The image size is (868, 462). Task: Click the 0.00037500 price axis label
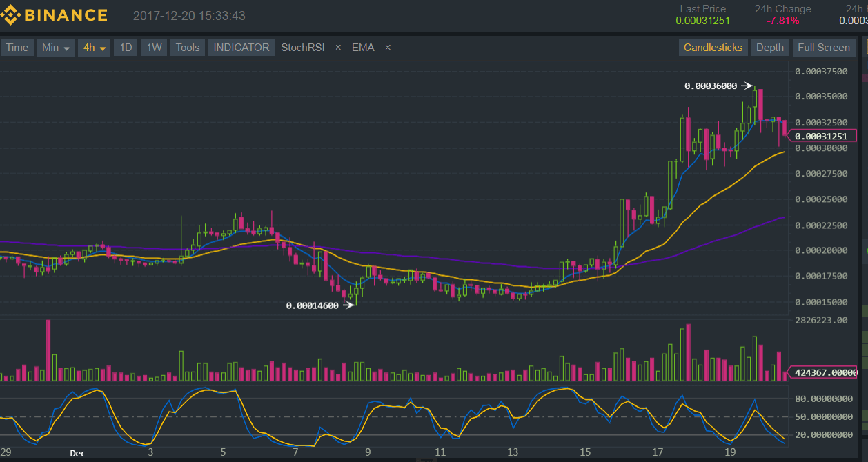pyautogui.click(x=821, y=71)
